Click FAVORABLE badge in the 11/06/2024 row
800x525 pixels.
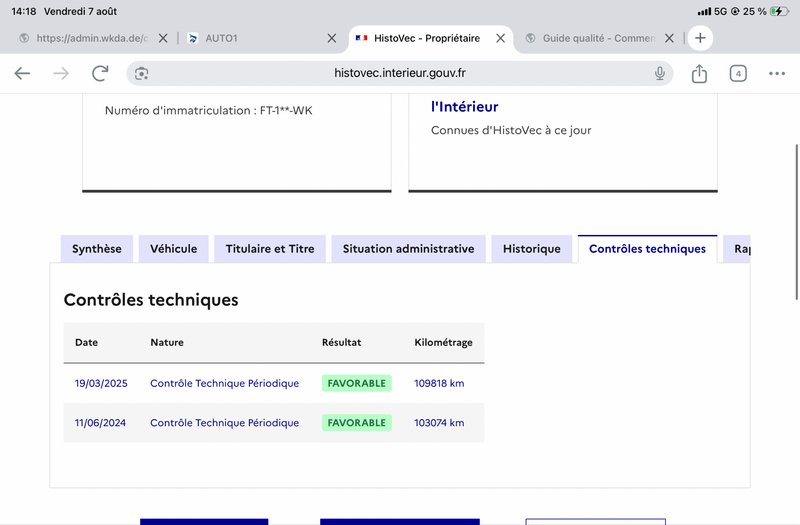coord(357,422)
